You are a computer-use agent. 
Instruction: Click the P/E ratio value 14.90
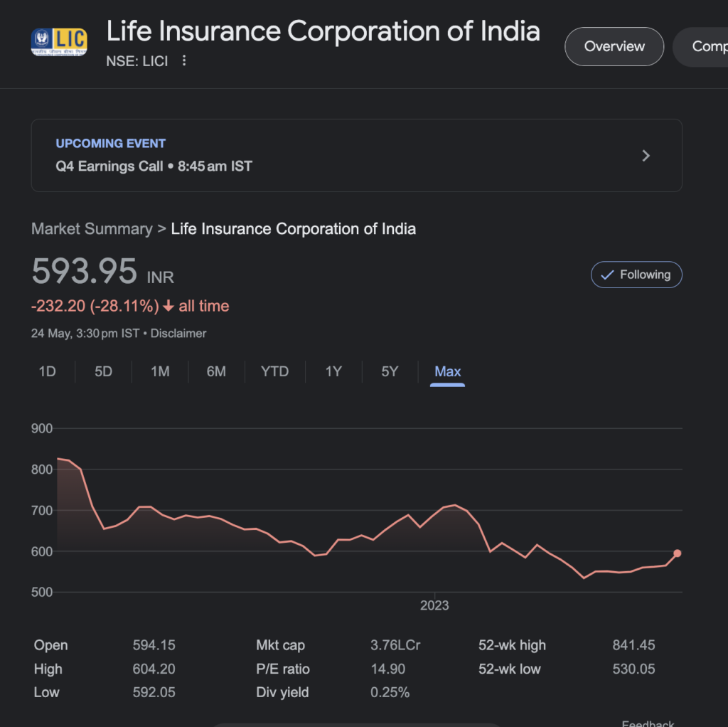click(388, 669)
